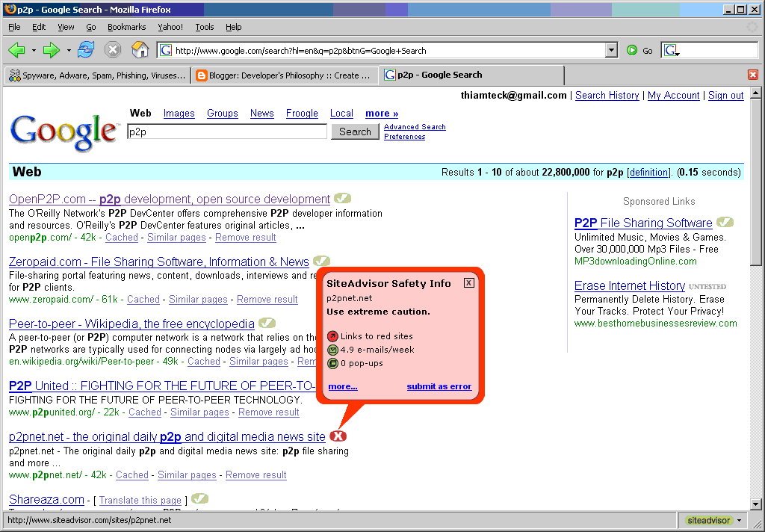Open the Bookmarks menu

[127, 27]
